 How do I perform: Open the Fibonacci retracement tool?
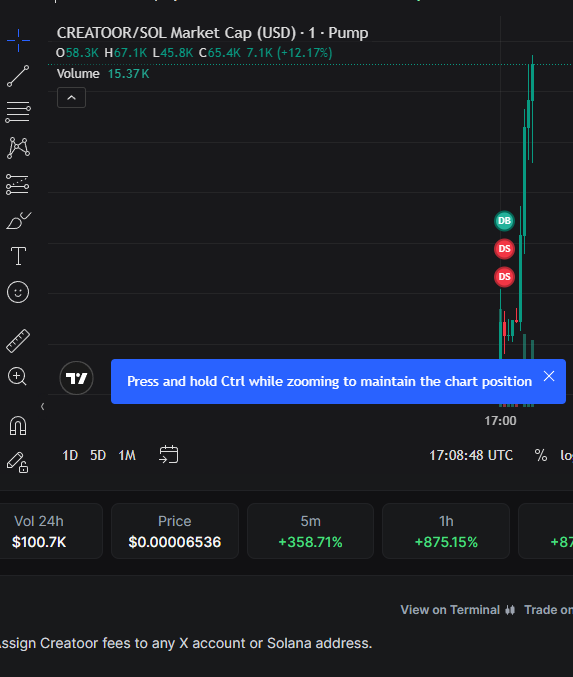click(18, 112)
